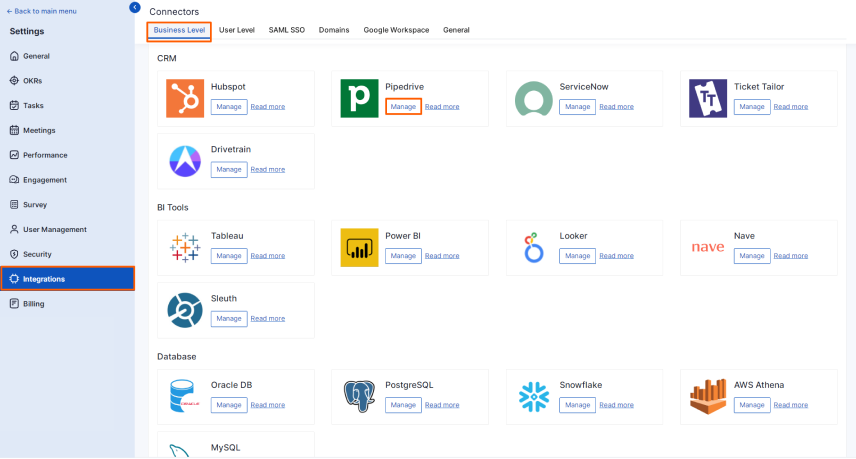Click the Tasks icon in sidebar

[x=14, y=105]
